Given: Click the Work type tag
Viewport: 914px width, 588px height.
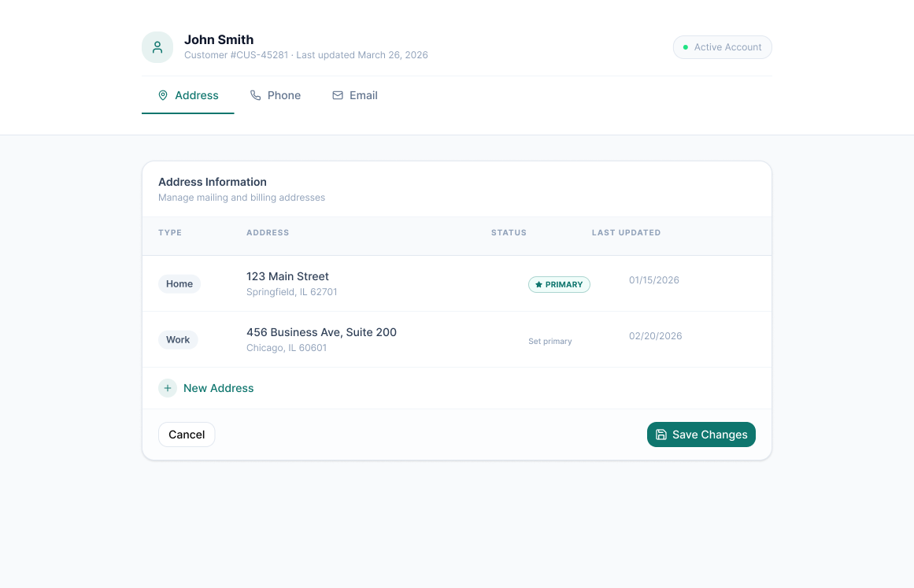Looking at the screenshot, I should click(178, 340).
